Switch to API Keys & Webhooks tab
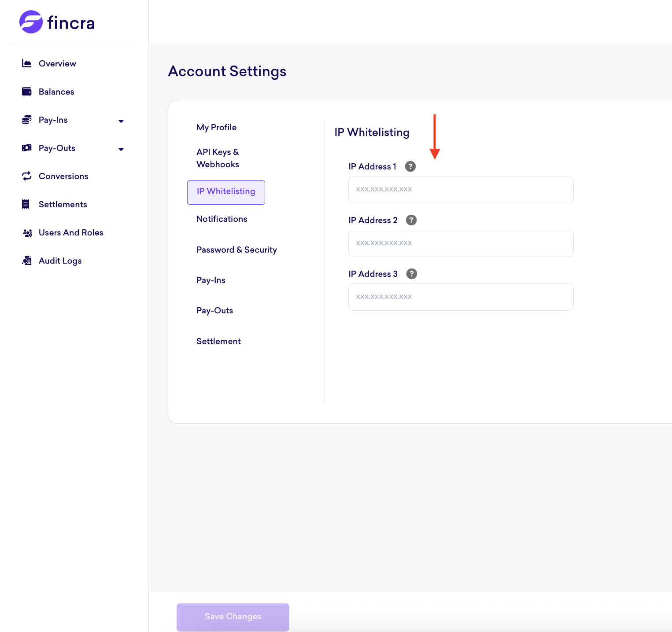 [218, 158]
